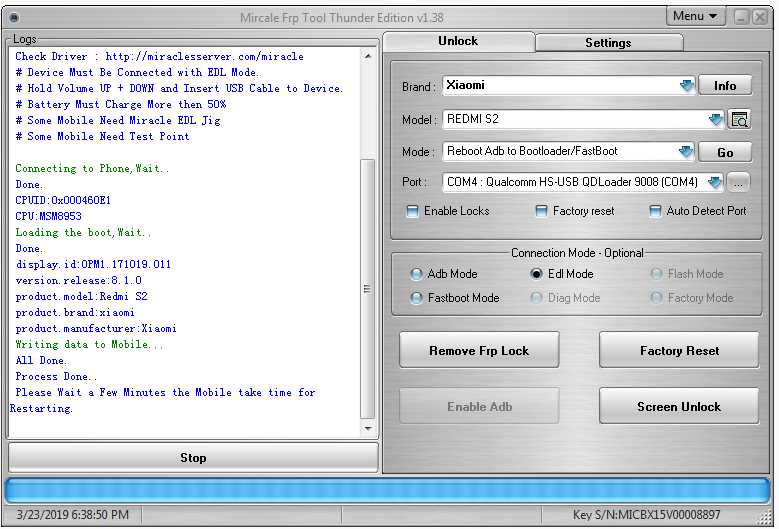Viewport: 779px width, 529px height.
Task: Click the Factory Reset button
Action: tap(679, 351)
